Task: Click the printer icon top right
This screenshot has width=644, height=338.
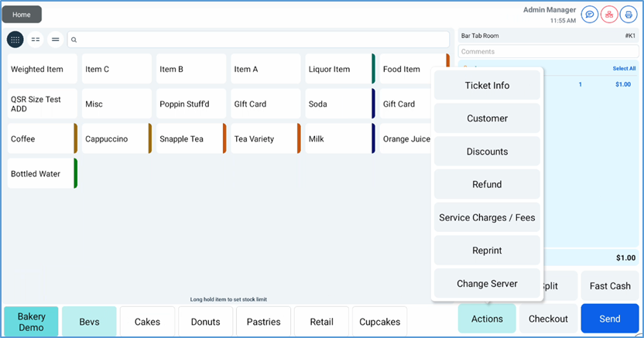Action: click(629, 15)
